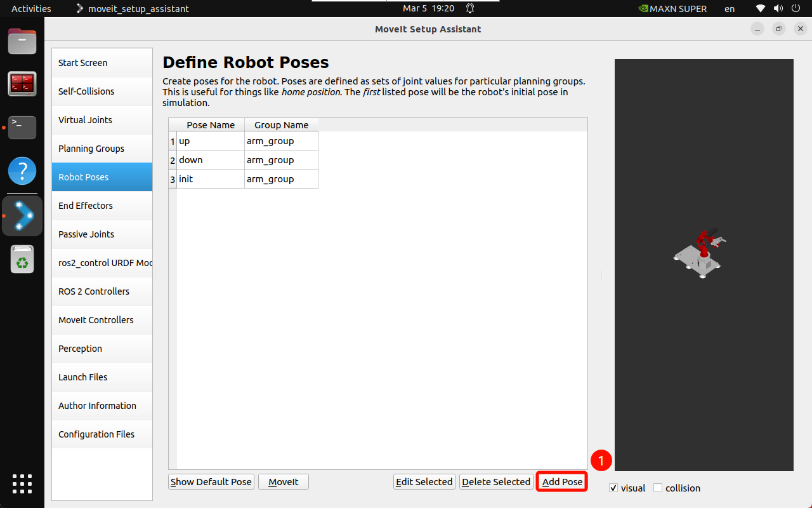The image size is (812, 508).
Task: Sort by the Pose Name column header
Action: click(211, 125)
